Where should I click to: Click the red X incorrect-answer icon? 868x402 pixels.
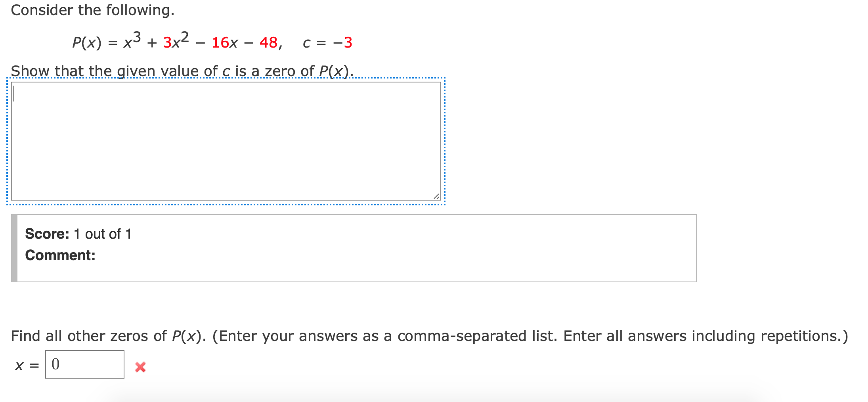(x=140, y=367)
